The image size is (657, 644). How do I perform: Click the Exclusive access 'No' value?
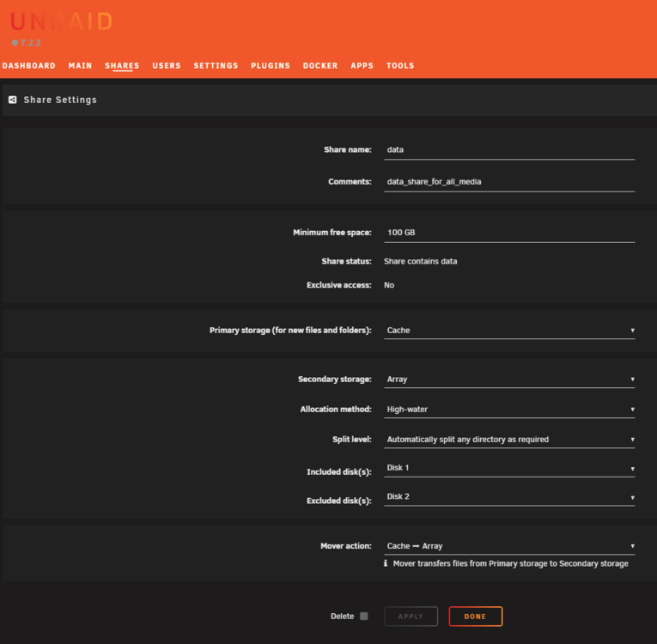pyautogui.click(x=389, y=285)
